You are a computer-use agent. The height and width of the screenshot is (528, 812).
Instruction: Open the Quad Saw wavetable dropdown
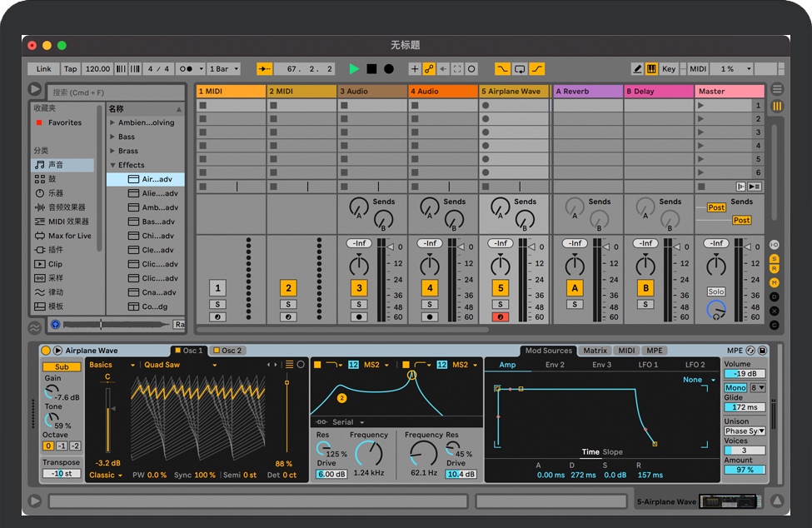click(180, 365)
